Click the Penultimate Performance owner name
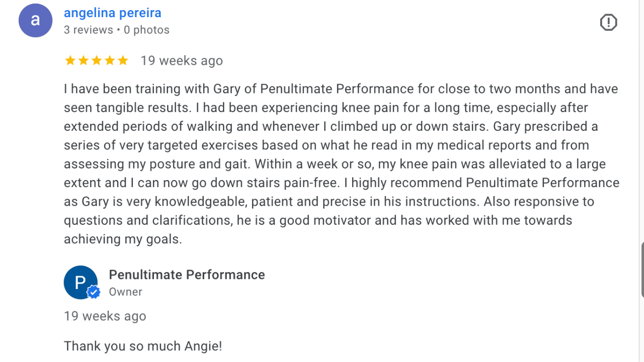This screenshot has height=362, width=644. coord(187,275)
